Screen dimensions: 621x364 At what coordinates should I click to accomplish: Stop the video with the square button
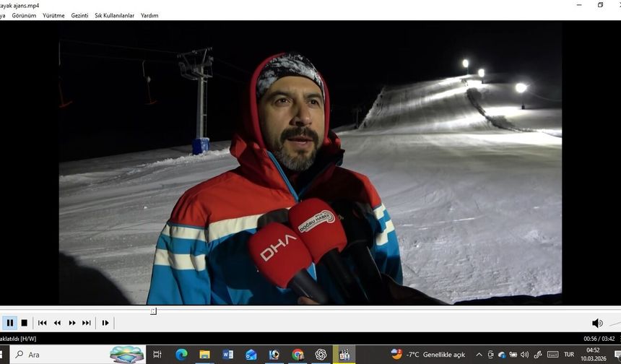[24, 323]
